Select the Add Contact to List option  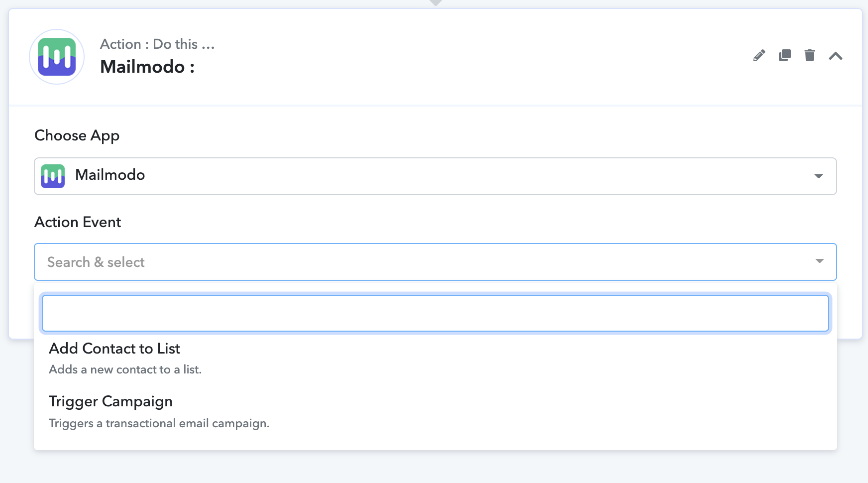[435, 359]
